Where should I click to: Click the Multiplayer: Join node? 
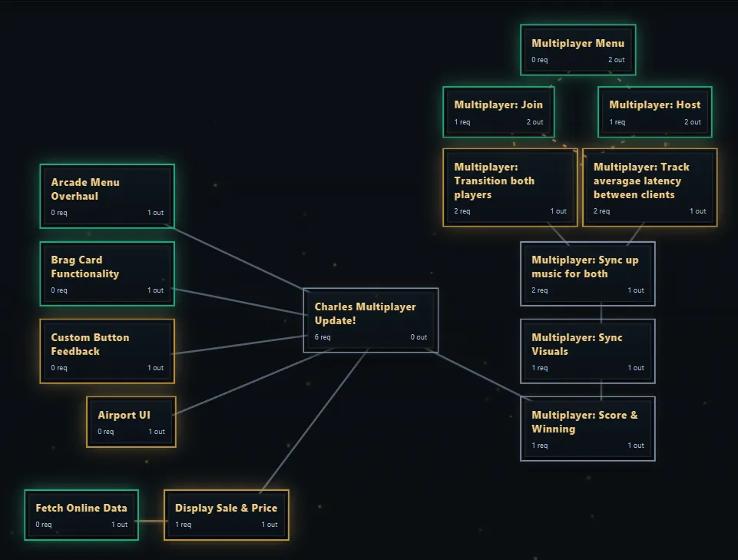498,111
